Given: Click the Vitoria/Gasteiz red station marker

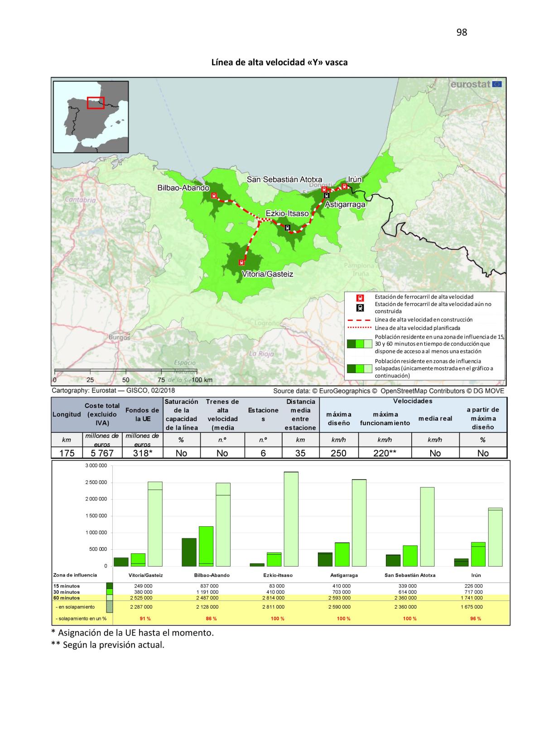Looking at the screenshot, I should 241,262.
